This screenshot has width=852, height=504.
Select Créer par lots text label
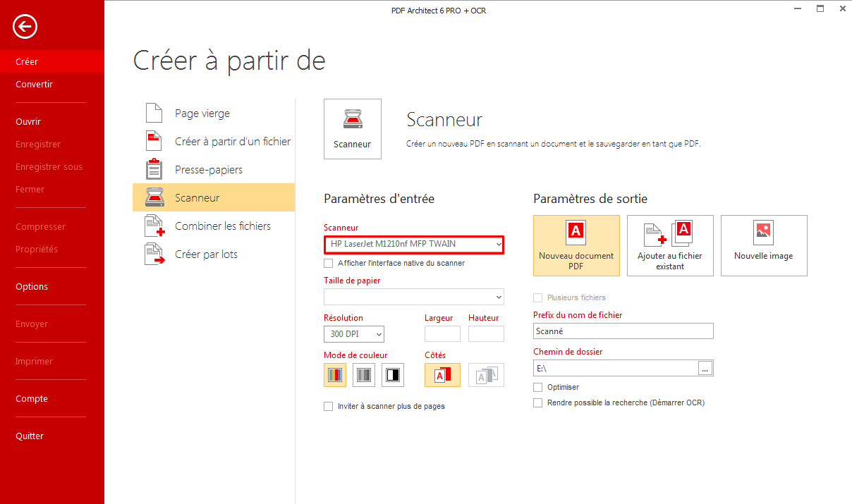click(206, 254)
